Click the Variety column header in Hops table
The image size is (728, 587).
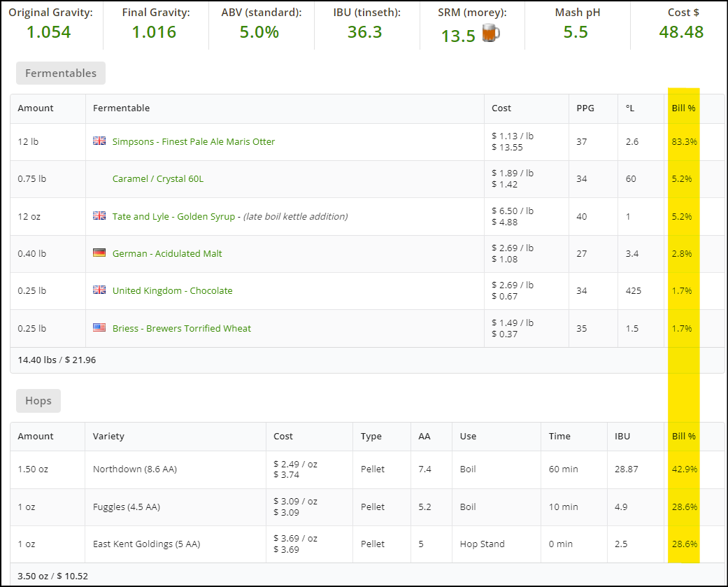coord(108,436)
